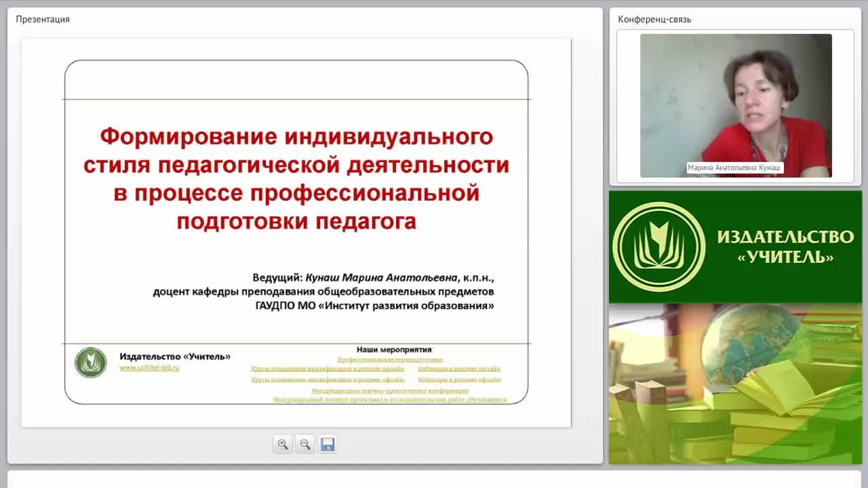Viewport: 868px width, 488px height.
Task: Click the round logo in Издательство Учитель banner
Action: (658, 247)
